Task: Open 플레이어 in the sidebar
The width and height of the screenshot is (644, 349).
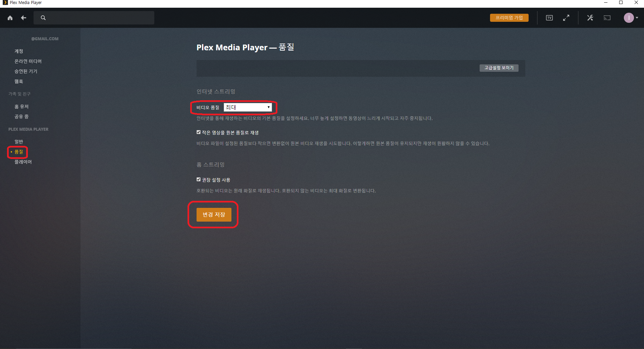Action: (23, 162)
